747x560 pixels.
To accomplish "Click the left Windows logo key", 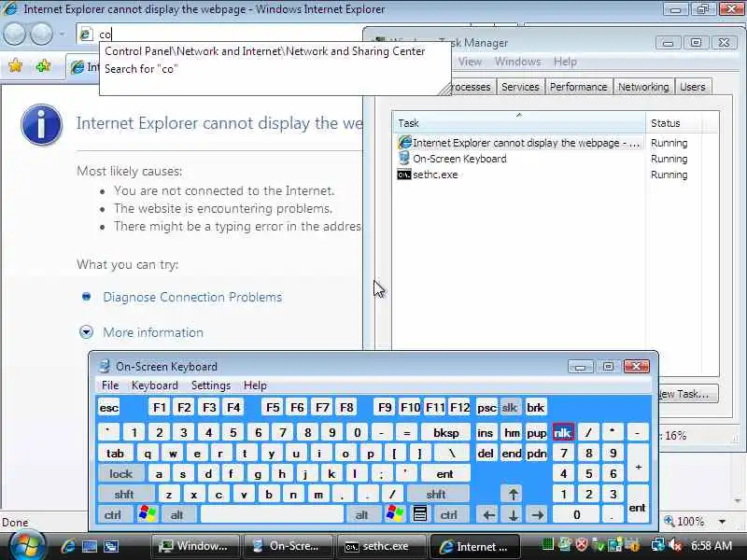I will click(x=148, y=515).
